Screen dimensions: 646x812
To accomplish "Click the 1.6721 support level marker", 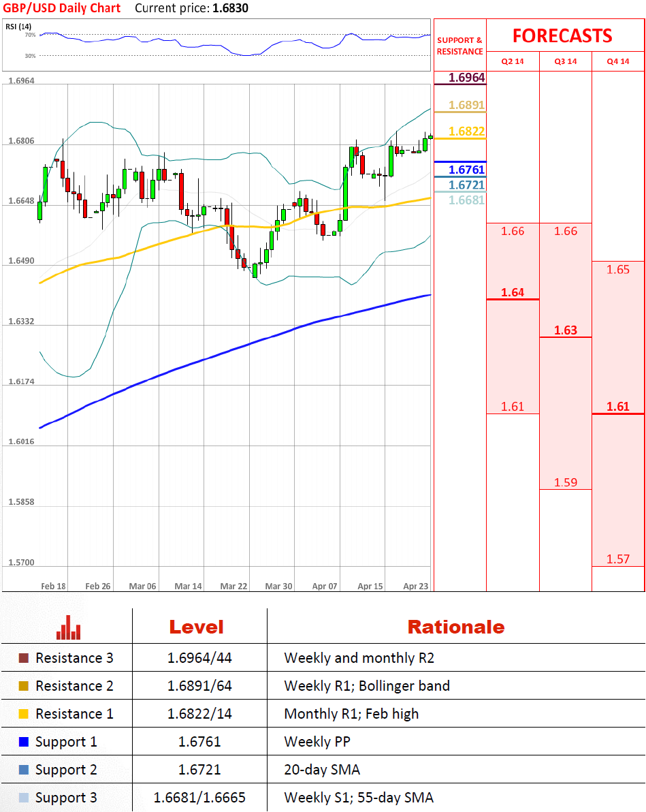I will pyautogui.click(x=466, y=185).
